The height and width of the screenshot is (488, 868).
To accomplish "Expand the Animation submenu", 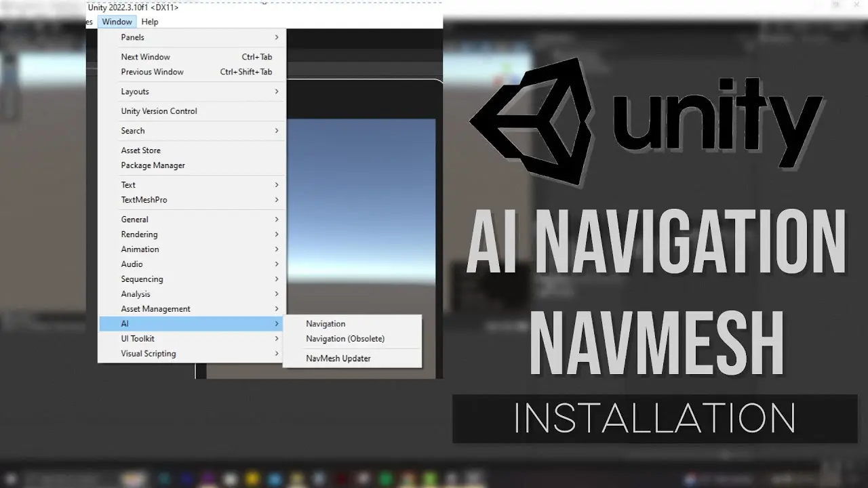I will tap(192, 249).
